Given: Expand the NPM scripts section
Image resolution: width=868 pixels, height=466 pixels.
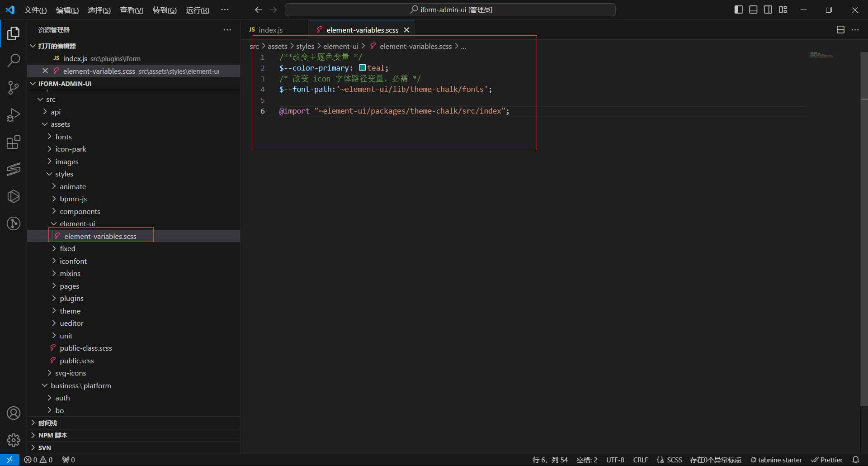Looking at the screenshot, I should click(x=52, y=435).
